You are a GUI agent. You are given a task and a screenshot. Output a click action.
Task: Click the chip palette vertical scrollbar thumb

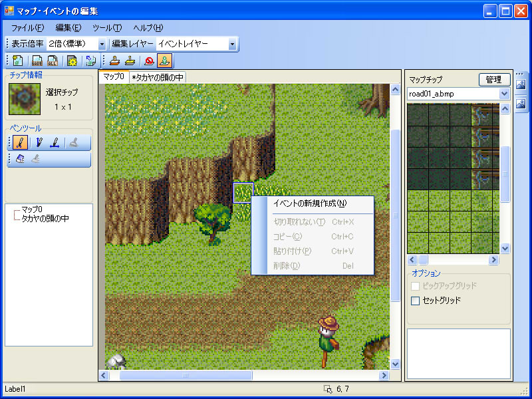505,174
